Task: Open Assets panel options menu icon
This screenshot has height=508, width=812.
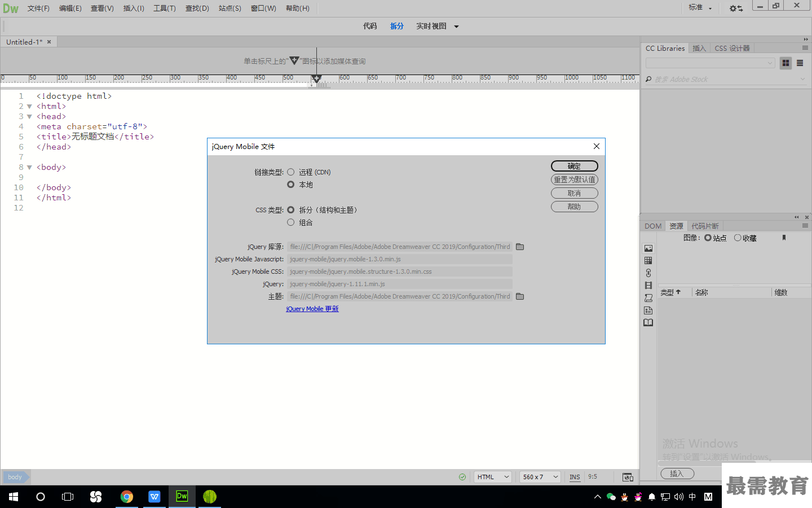Action: 805,226
